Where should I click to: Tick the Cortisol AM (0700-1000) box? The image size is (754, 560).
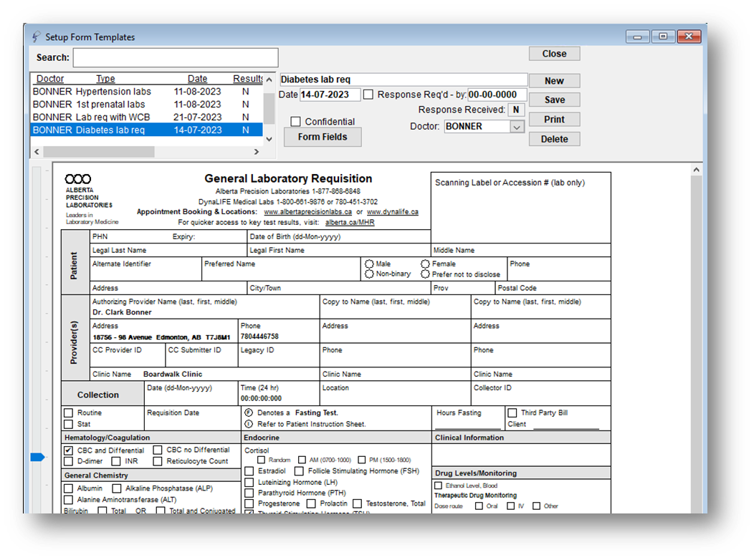tap(302, 460)
